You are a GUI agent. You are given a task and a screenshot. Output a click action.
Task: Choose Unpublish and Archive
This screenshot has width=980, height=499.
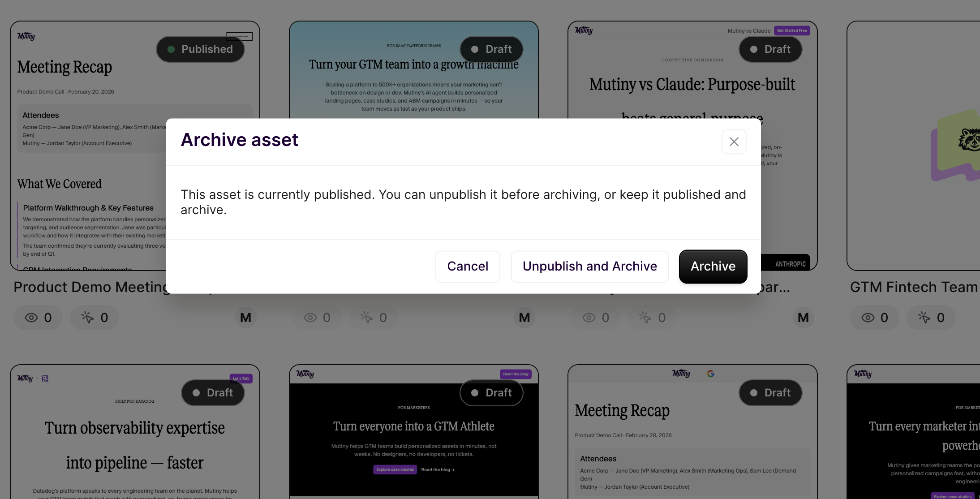[590, 266]
